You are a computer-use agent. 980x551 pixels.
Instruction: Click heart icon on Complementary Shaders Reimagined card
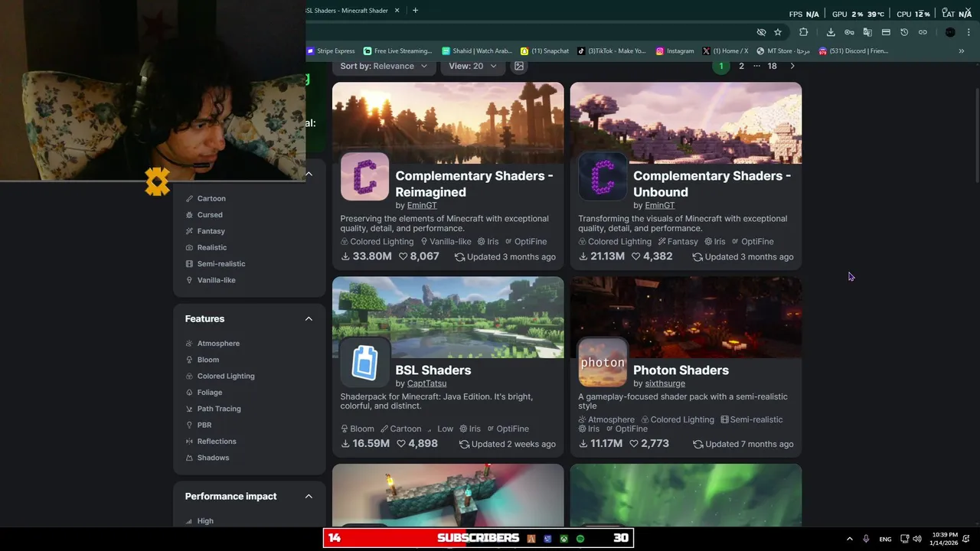(x=403, y=256)
